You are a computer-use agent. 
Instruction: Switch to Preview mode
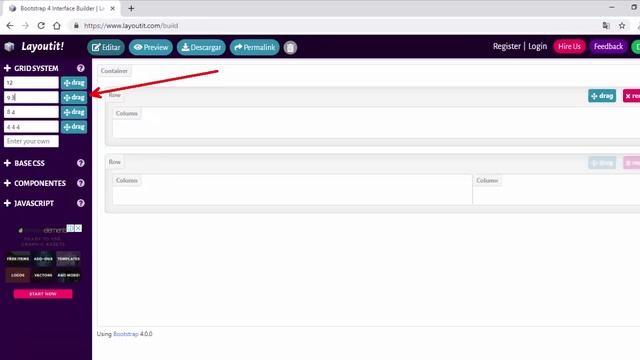151,47
